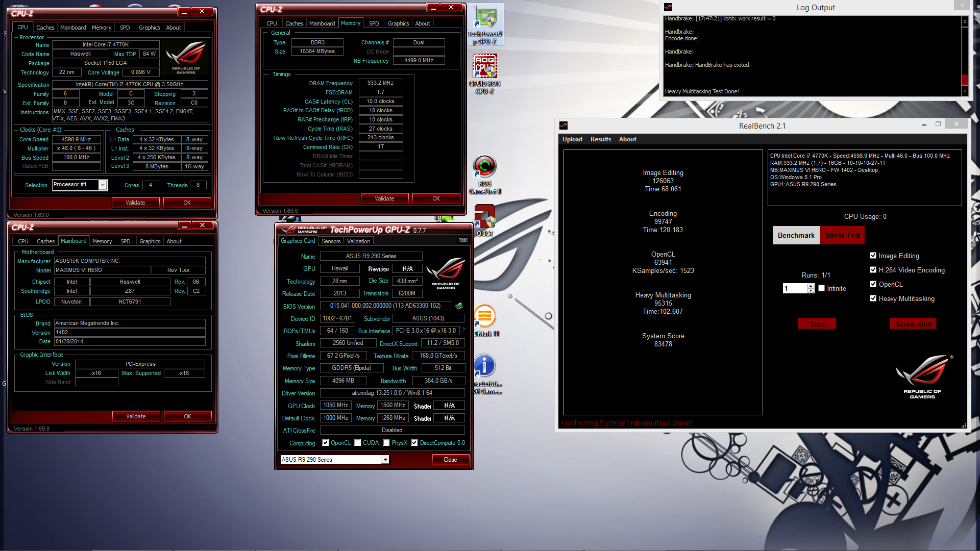The width and height of the screenshot is (980, 551).
Task: Open RealBench Upload menu
Action: (x=572, y=139)
